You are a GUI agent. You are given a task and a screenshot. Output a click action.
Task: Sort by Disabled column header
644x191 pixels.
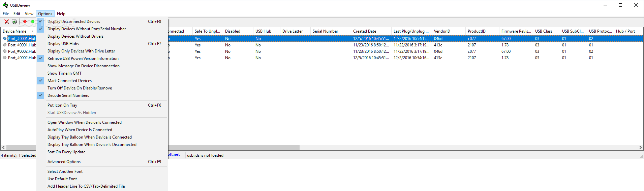[238, 31]
